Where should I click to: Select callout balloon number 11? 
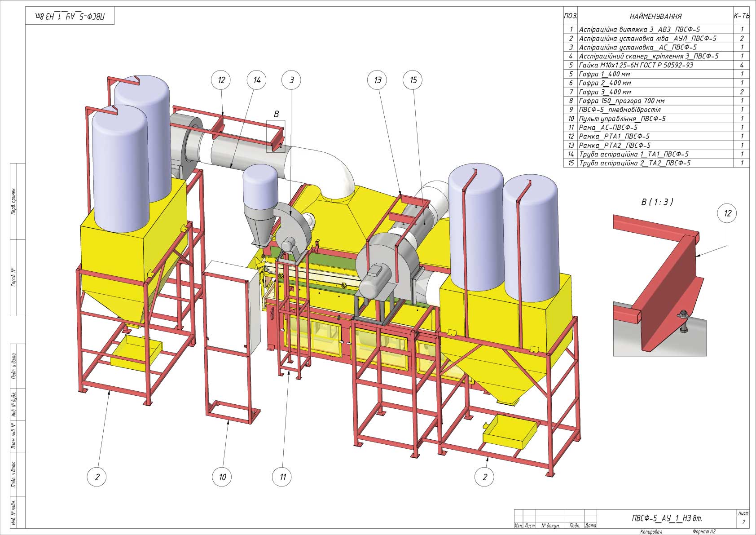coord(282,477)
